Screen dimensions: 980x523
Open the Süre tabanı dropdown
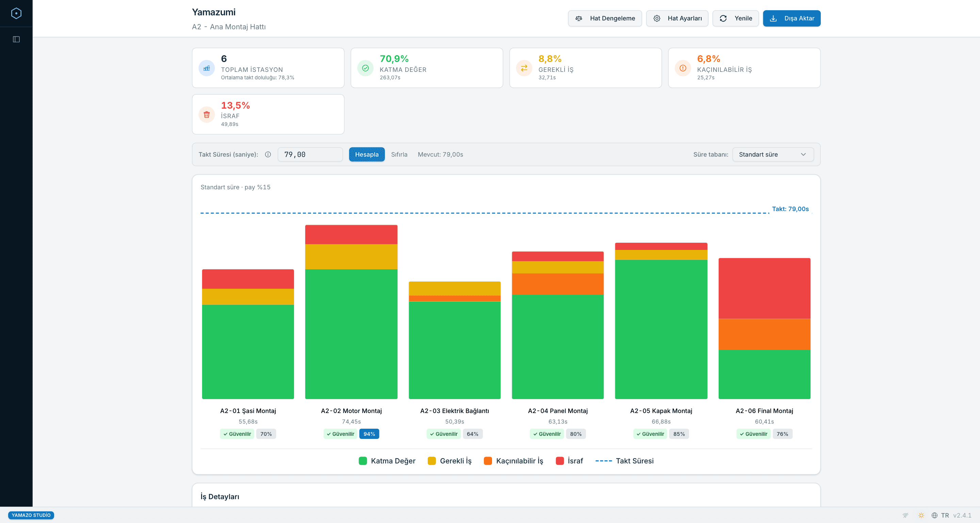pyautogui.click(x=773, y=155)
